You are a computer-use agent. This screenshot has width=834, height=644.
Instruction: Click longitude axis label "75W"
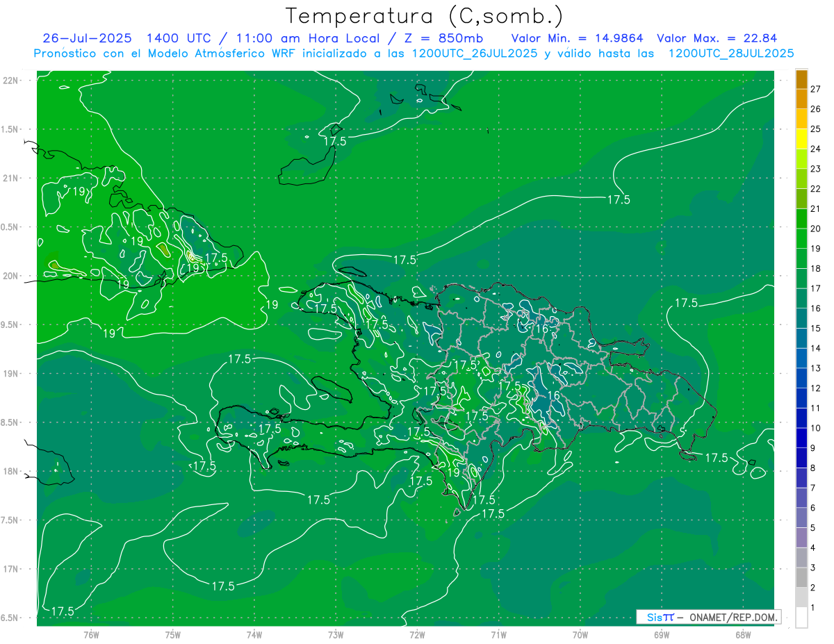(x=173, y=635)
